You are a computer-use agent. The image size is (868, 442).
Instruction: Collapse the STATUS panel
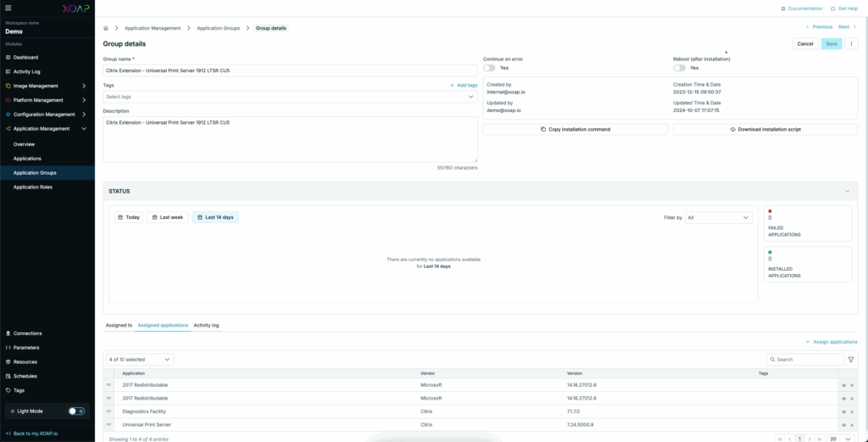click(x=847, y=191)
